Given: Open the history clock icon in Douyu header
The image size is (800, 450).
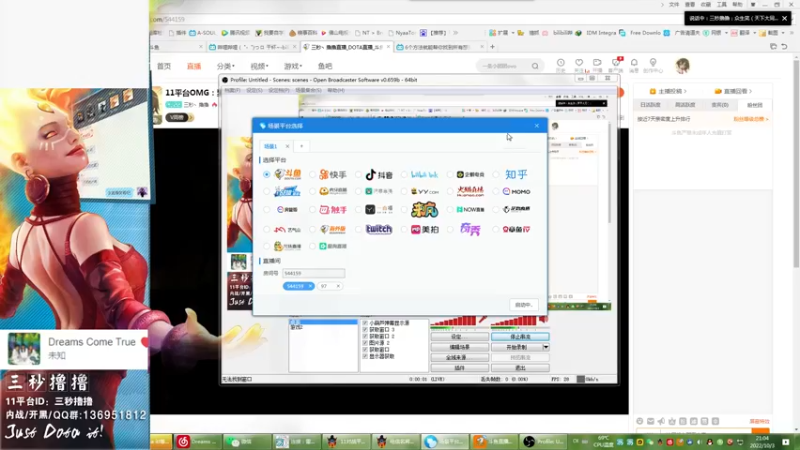Looking at the screenshot, I should [561, 63].
